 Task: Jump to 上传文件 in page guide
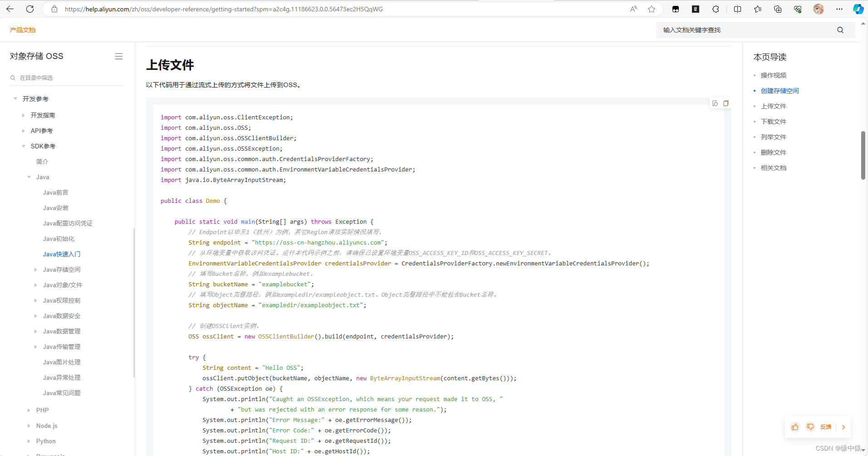tap(774, 106)
